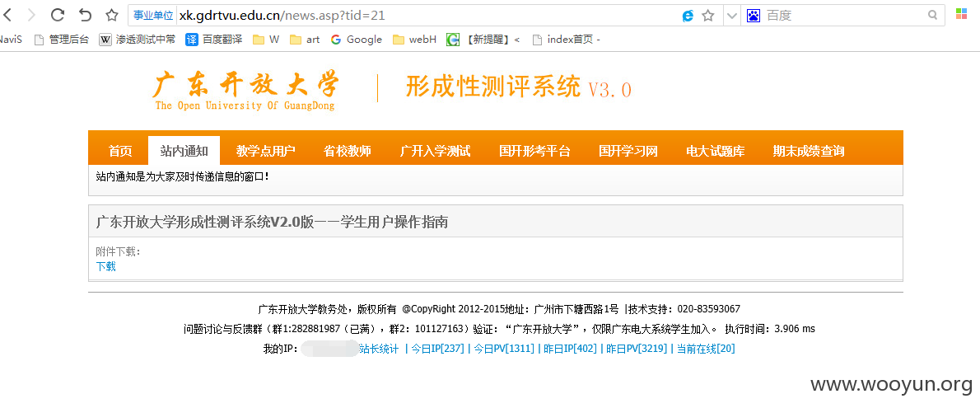
Task: Click the 当前在线[20] stat link
Action: coord(706,349)
